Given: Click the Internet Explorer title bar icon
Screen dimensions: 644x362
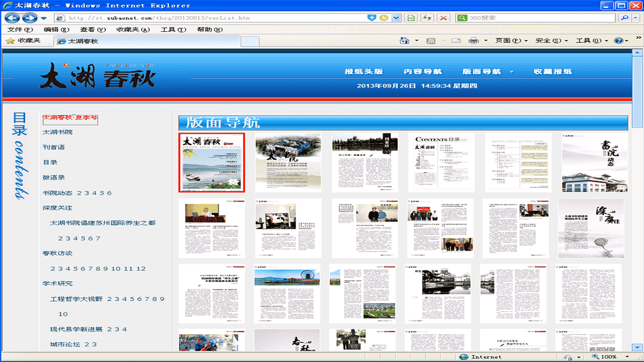Looking at the screenshot, I should pyautogui.click(x=7, y=5).
